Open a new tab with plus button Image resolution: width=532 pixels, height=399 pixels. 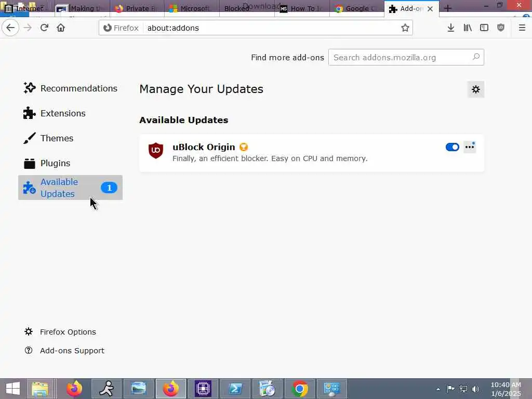point(448,8)
